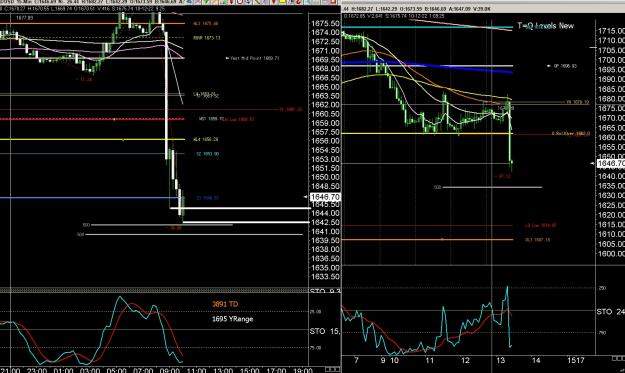Select the 15:00 time axis label

tap(249, 370)
